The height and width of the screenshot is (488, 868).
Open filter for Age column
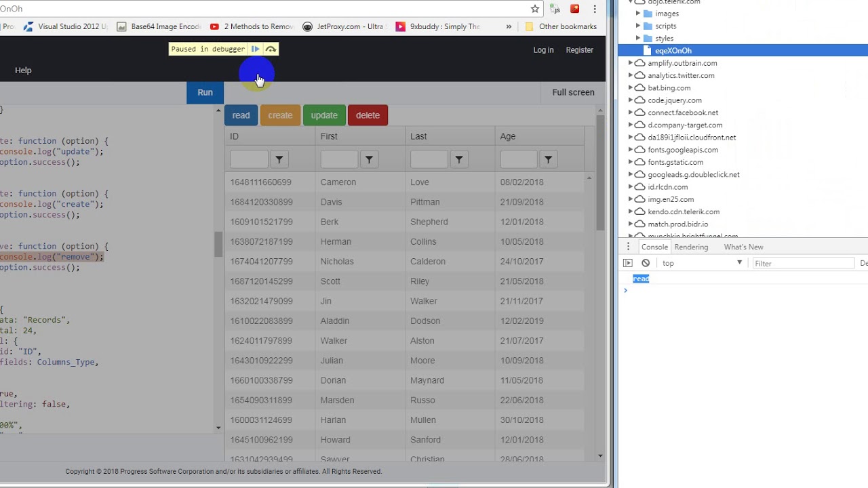point(548,159)
